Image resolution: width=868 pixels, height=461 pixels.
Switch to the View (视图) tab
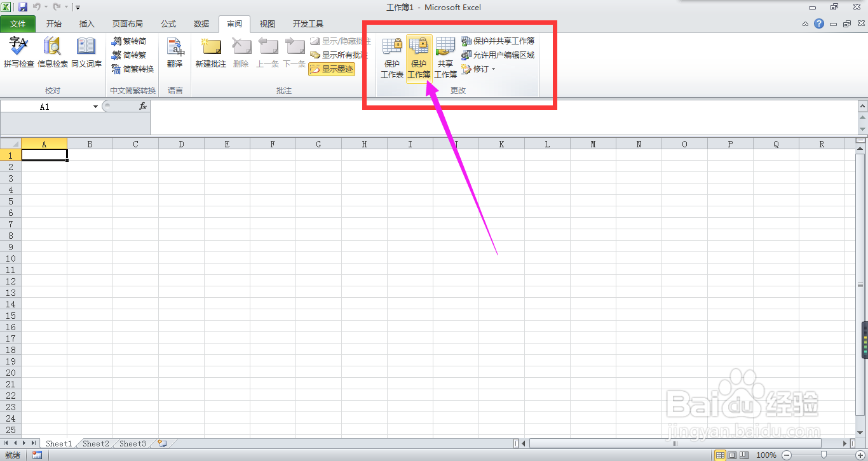(268, 24)
